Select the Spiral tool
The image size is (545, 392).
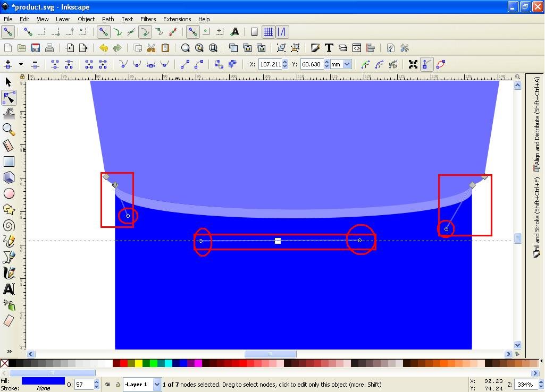pyautogui.click(x=9, y=225)
